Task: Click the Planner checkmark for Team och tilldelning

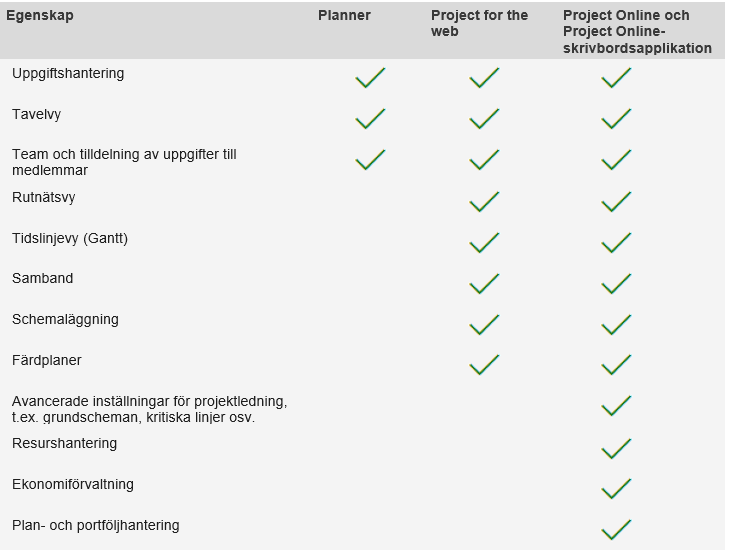Action: pos(370,160)
